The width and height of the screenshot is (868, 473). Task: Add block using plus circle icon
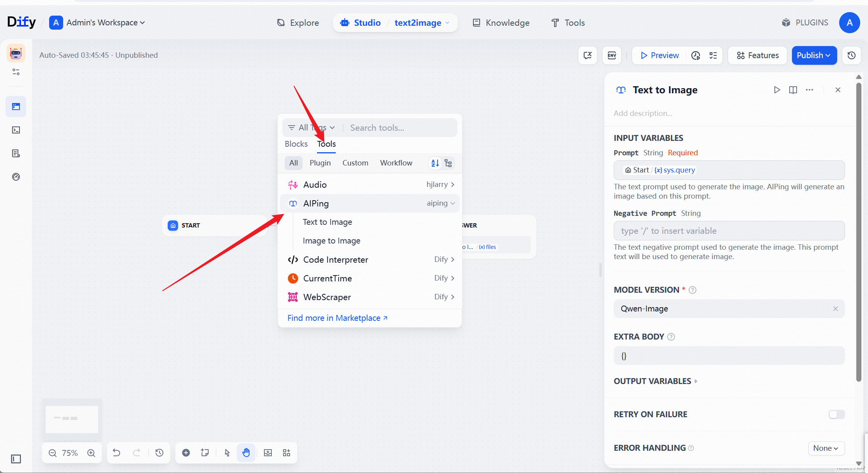[186, 453]
